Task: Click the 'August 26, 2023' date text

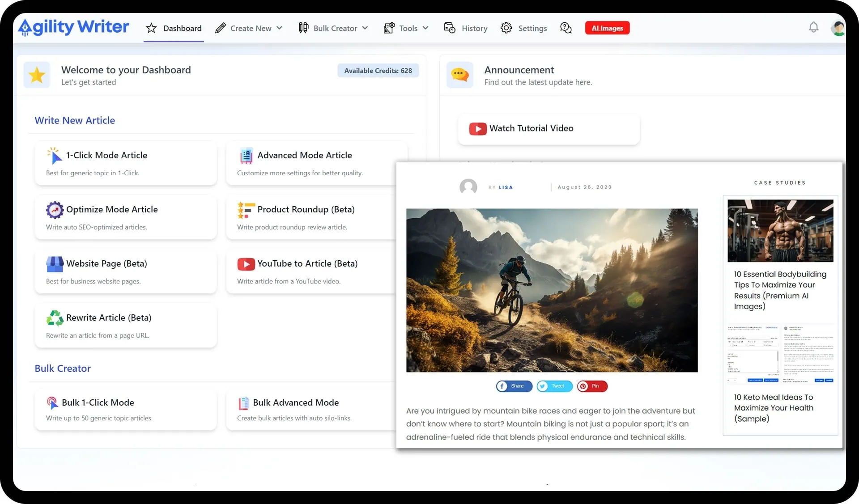Action: [x=584, y=187]
